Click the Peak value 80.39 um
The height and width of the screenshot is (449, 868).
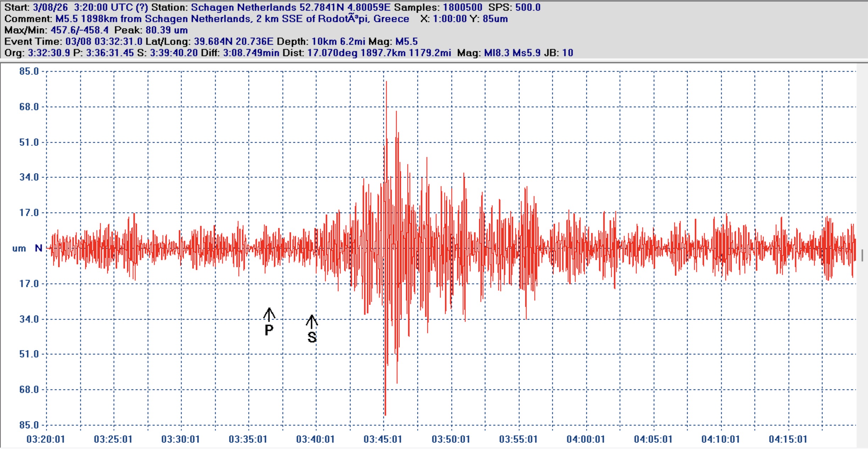click(166, 30)
